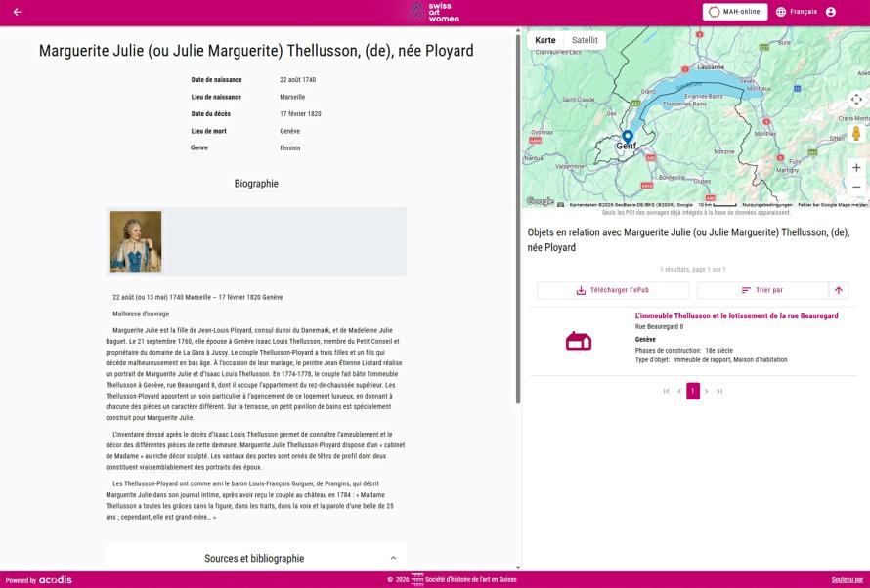Click the death date '17 février 1820'
Viewport: 870px width, 588px height.
click(x=300, y=114)
